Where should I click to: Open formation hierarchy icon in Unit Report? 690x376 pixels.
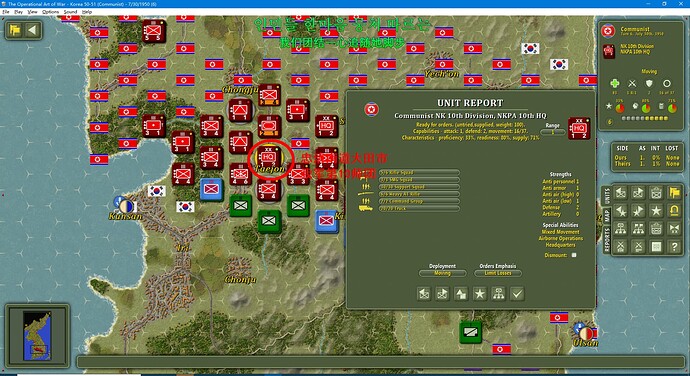pos(499,294)
